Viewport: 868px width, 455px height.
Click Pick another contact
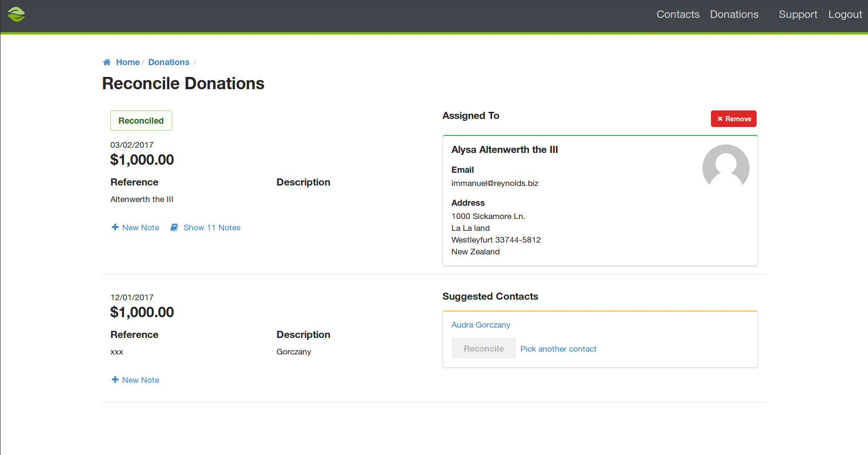(558, 349)
